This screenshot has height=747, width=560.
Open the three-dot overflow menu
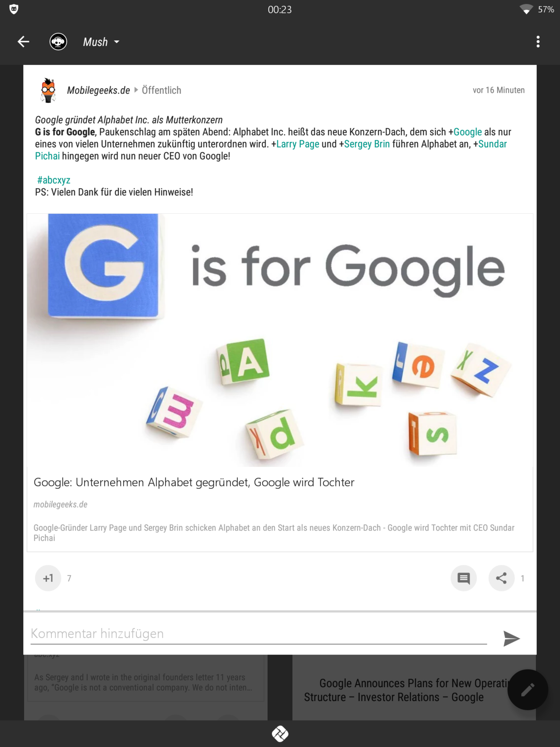pyautogui.click(x=538, y=42)
